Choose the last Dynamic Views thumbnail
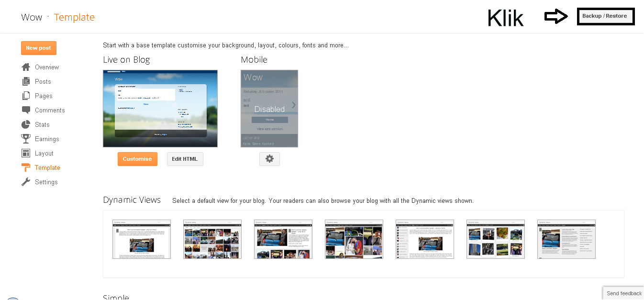The image size is (644, 300). coord(566,239)
